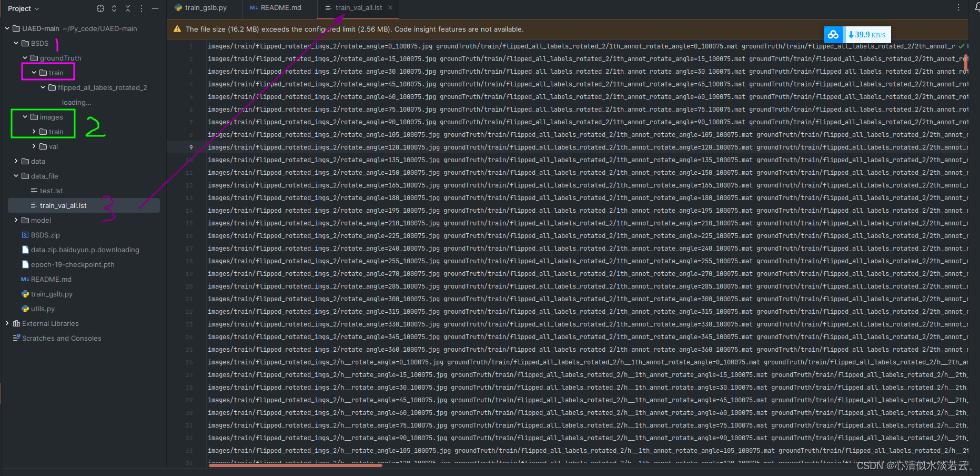This screenshot has height=476, width=980.
Task: Click line number 9 in the gutter
Action: 191,147
